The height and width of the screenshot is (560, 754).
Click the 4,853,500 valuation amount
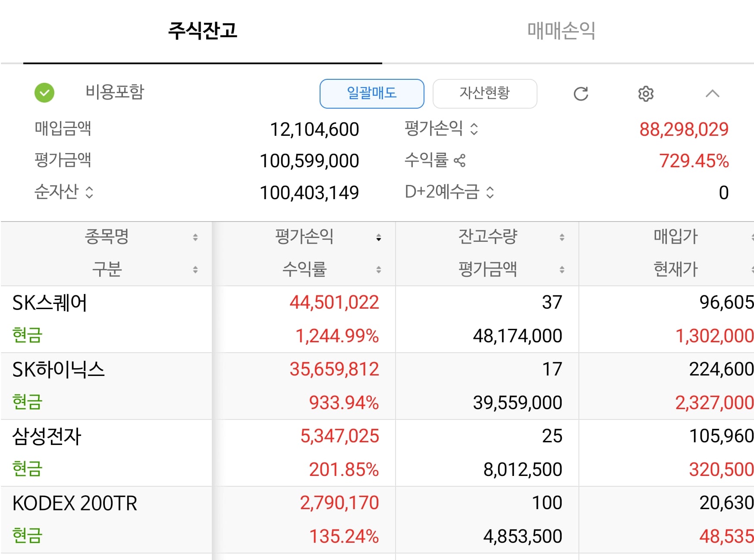(x=522, y=536)
